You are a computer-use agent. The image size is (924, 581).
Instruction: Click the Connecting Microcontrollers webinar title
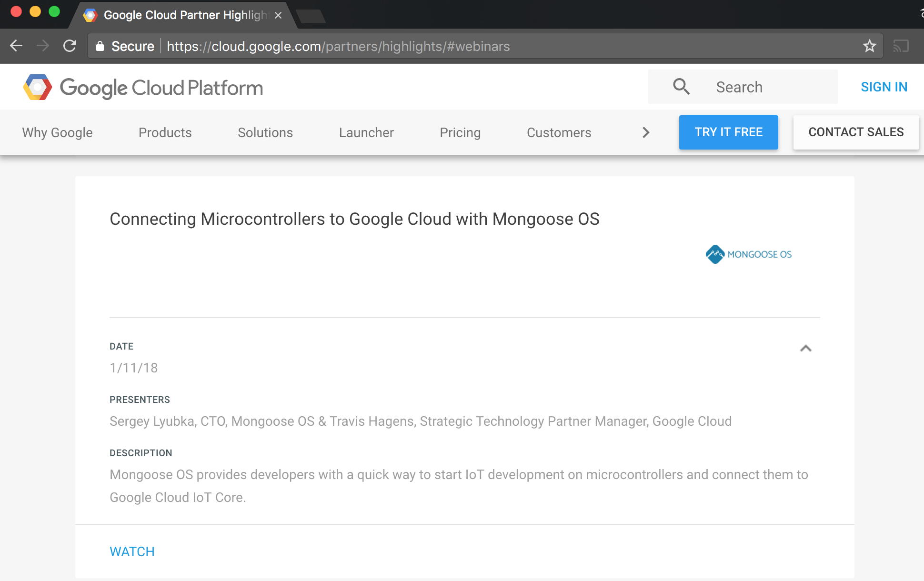coord(354,219)
